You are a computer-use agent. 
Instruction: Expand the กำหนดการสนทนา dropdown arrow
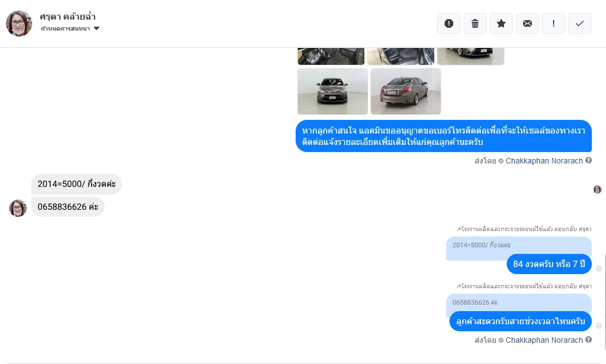(97, 28)
